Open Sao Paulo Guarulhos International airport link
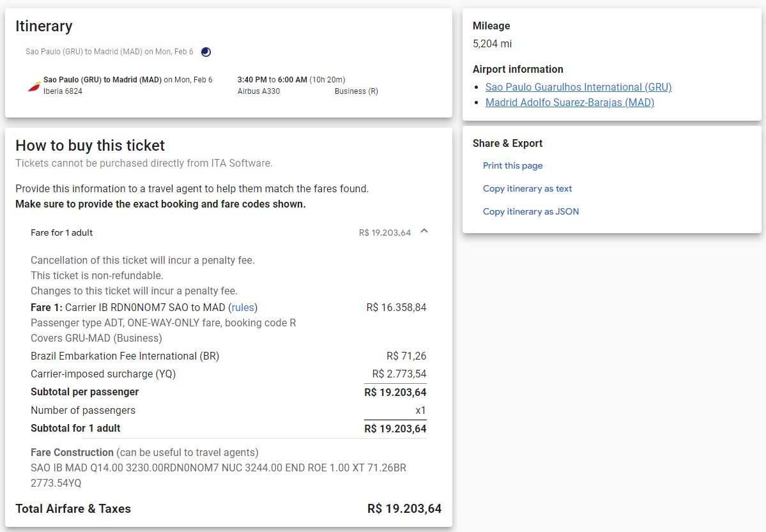 click(x=578, y=87)
